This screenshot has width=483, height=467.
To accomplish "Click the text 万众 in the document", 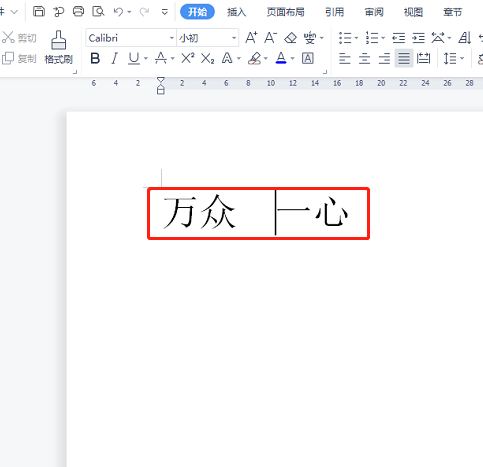I will point(199,212).
